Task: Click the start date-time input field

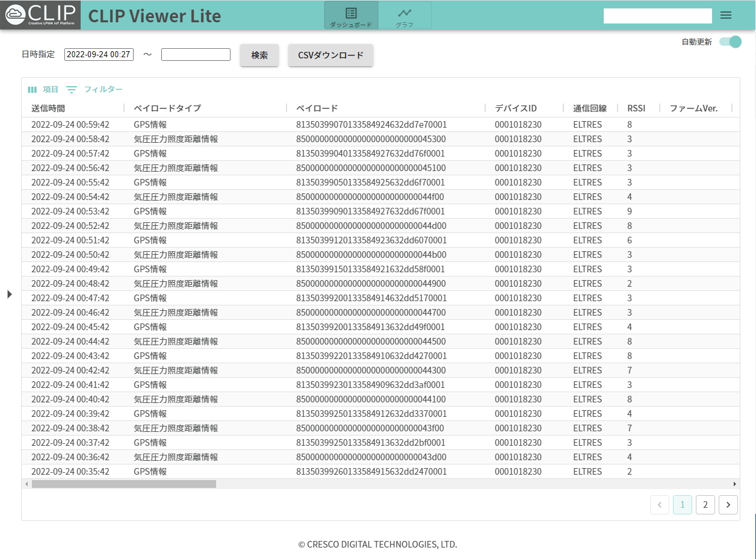Action: click(x=99, y=54)
